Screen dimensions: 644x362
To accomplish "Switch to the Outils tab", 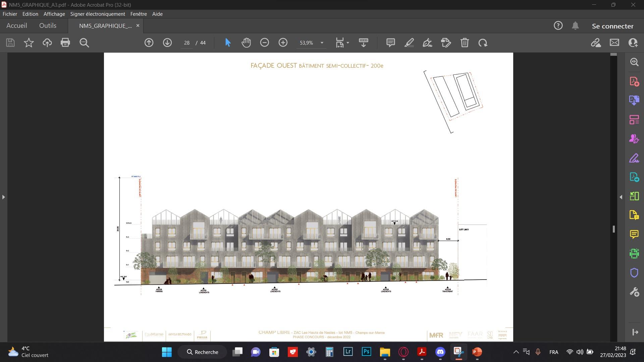I will [48, 25].
